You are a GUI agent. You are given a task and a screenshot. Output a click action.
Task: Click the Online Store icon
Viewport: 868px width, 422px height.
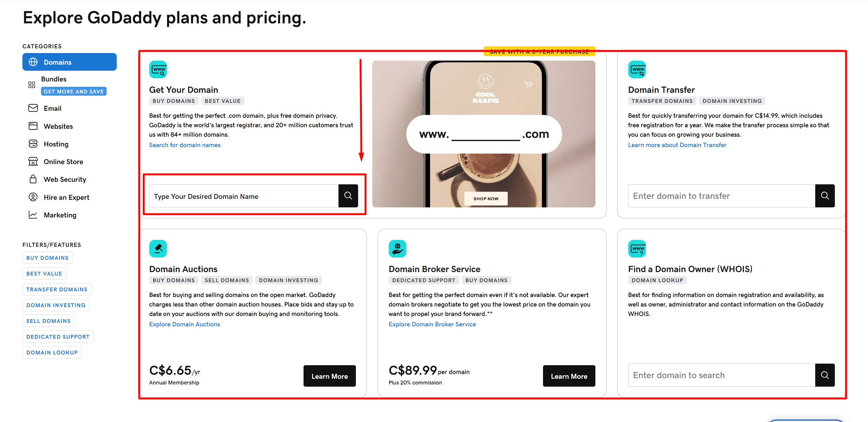tap(33, 162)
